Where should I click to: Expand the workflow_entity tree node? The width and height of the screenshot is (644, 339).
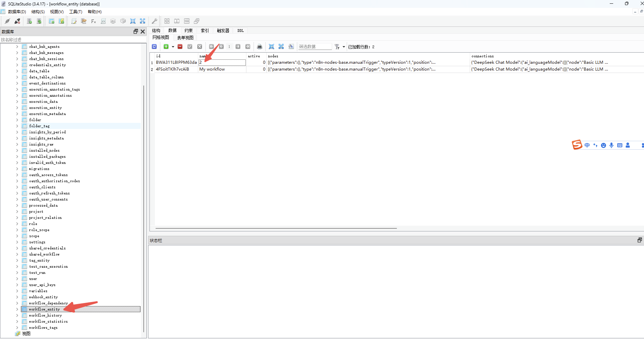click(x=17, y=309)
